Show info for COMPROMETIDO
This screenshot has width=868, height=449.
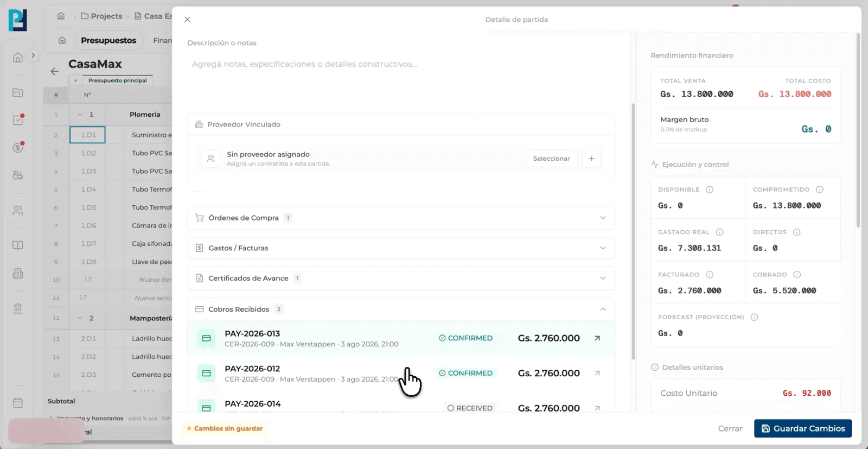coord(820,189)
